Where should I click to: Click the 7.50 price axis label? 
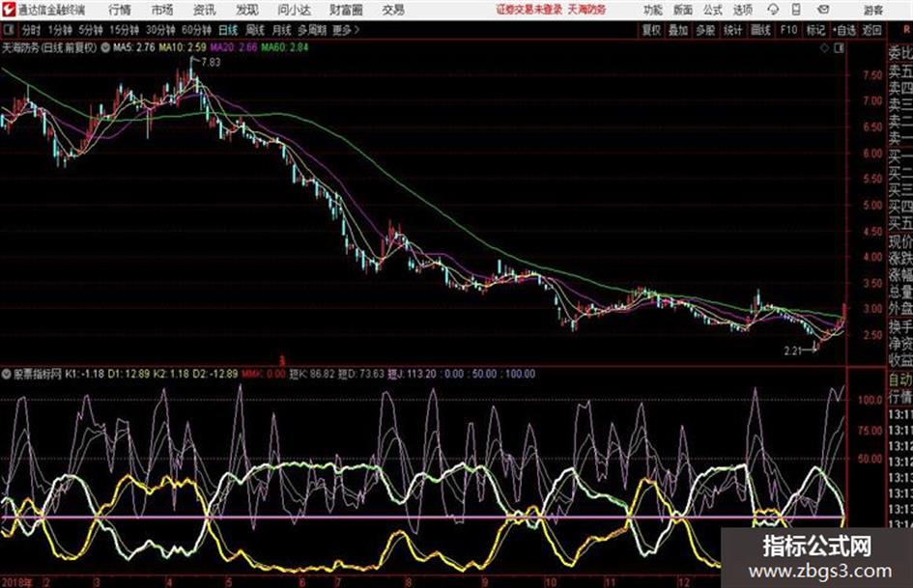pyautogui.click(x=872, y=75)
